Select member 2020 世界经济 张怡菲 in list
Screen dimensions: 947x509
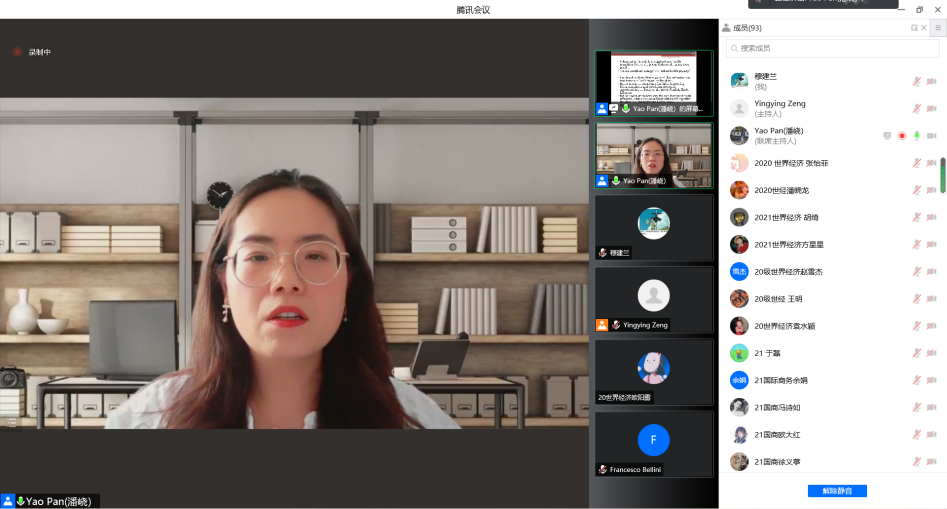click(x=791, y=163)
